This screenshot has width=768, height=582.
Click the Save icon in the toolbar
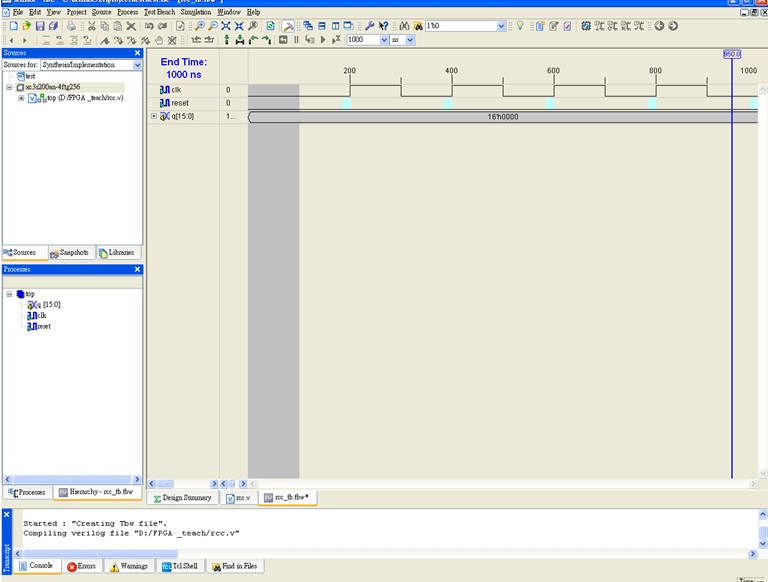pyautogui.click(x=40, y=26)
